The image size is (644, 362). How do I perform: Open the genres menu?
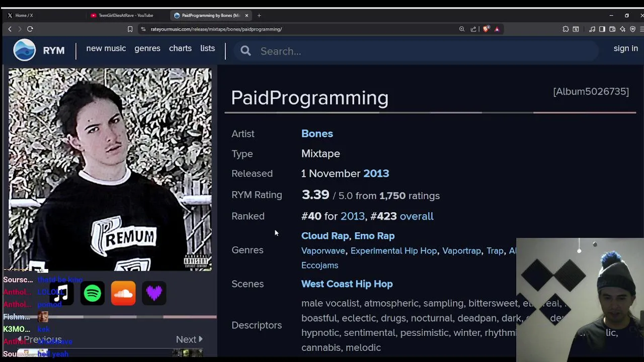coord(147,48)
